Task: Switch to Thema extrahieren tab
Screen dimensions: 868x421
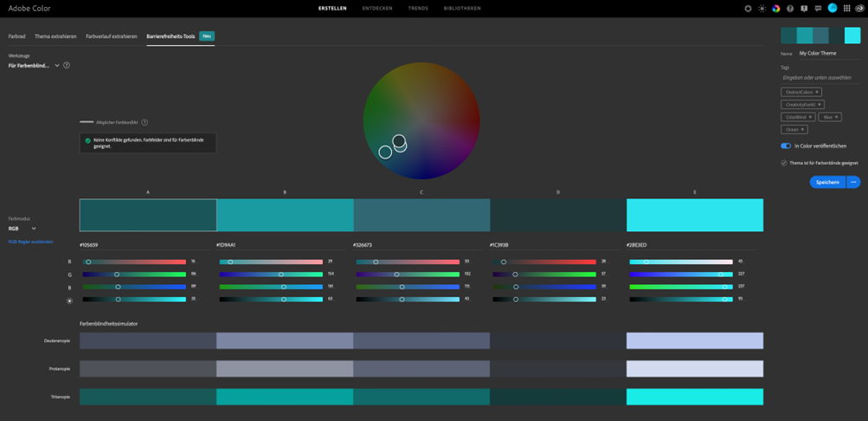Action: (x=55, y=36)
